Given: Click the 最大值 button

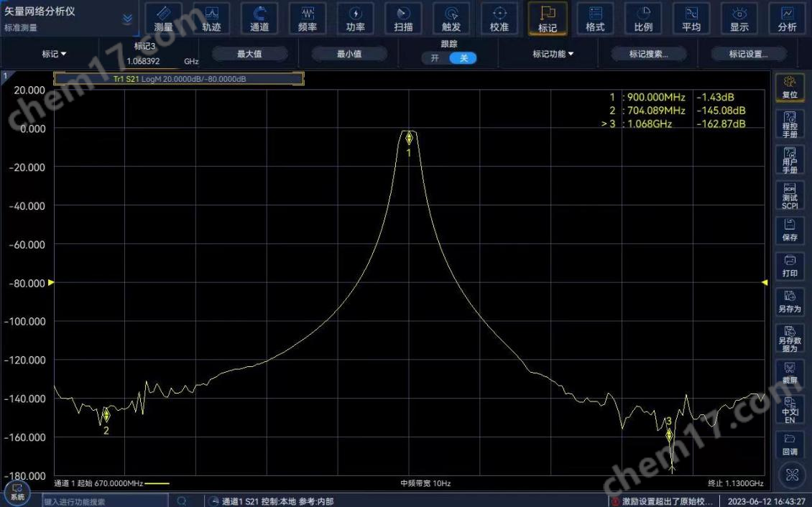Looking at the screenshot, I should point(249,54).
